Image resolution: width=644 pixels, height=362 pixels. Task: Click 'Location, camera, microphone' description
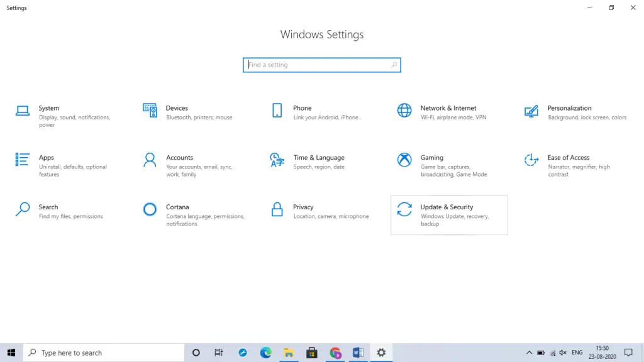coord(331,216)
